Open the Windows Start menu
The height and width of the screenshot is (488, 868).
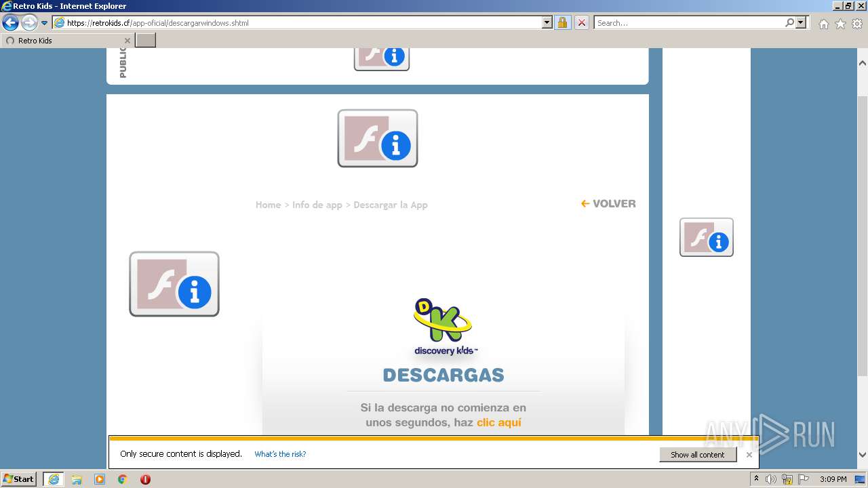click(x=19, y=479)
